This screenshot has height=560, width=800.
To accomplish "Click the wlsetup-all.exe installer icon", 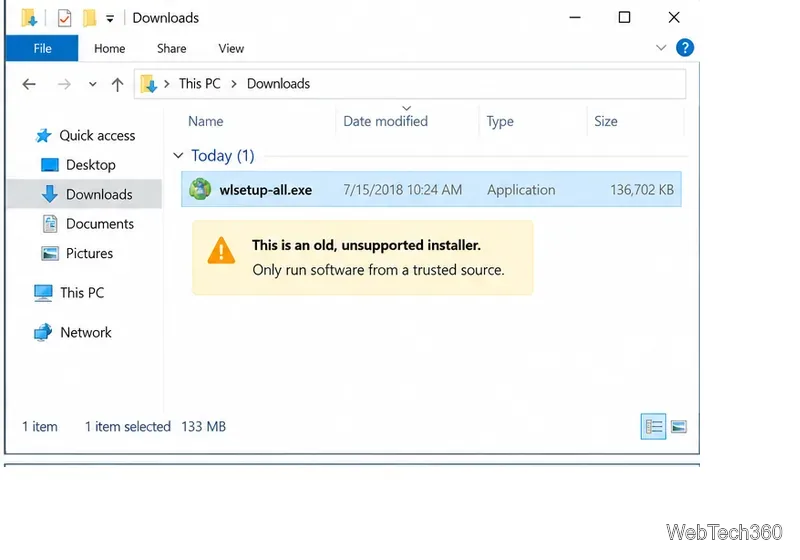I will pyautogui.click(x=200, y=189).
